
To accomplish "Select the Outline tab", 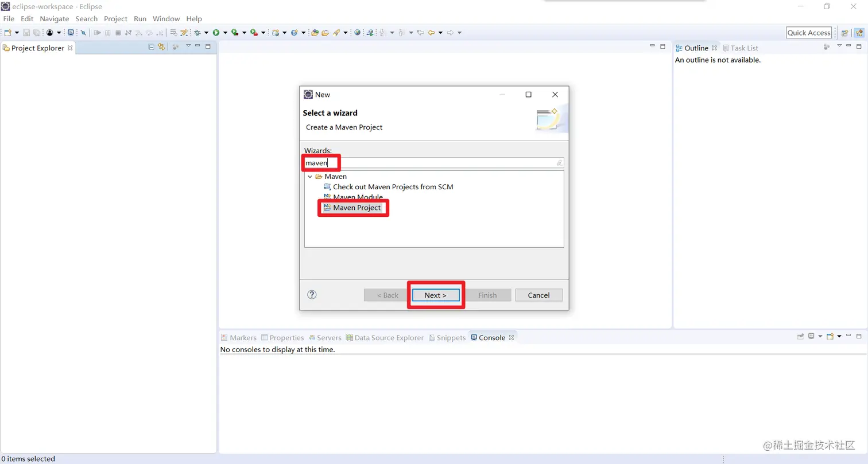I will click(692, 48).
